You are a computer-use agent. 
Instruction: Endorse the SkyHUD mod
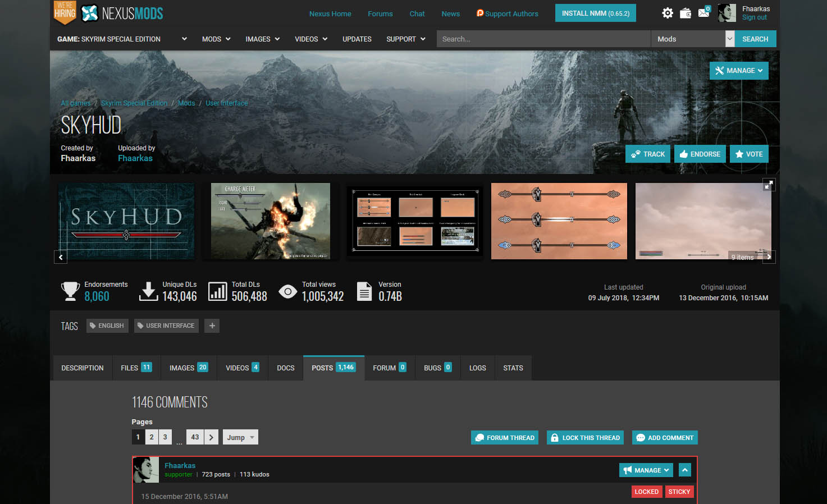click(x=700, y=154)
